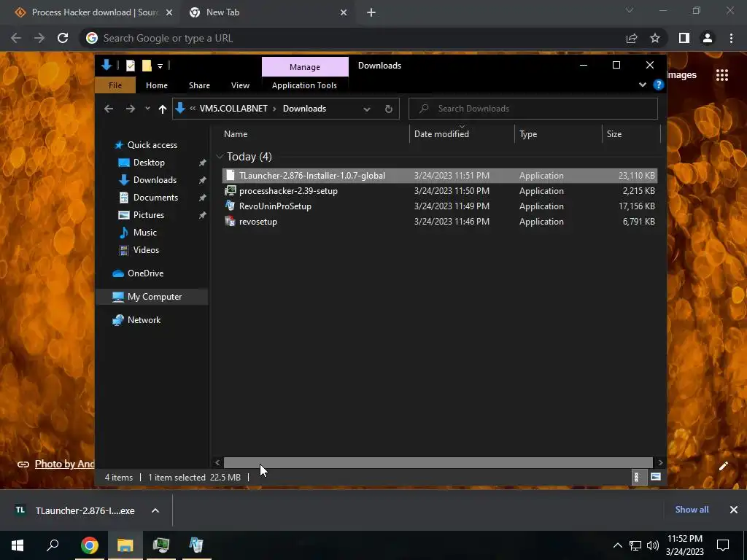The image size is (747, 560).
Task: Customize Chrome page pencil icon
Action: click(723, 466)
